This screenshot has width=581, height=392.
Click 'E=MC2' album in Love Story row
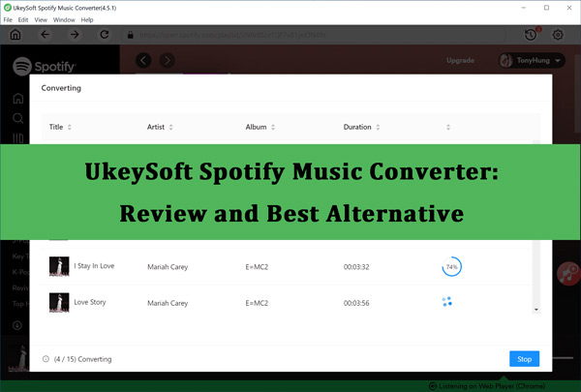coord(257,303)
